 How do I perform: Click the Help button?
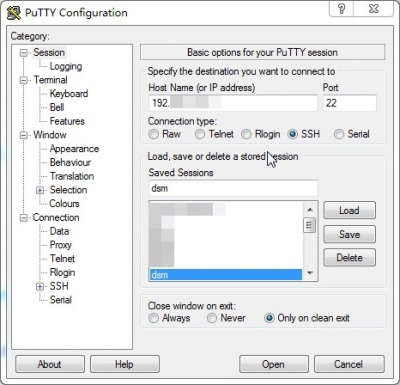(125, 364)
